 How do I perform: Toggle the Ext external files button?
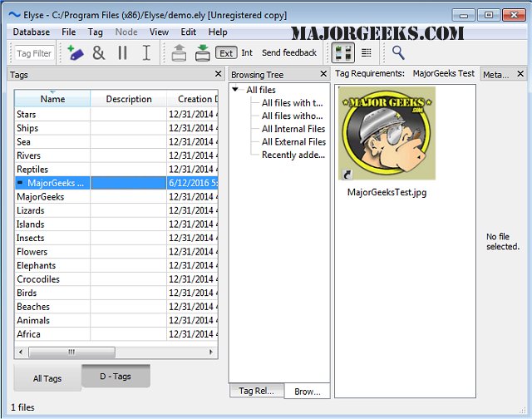[x=226, y=53]
